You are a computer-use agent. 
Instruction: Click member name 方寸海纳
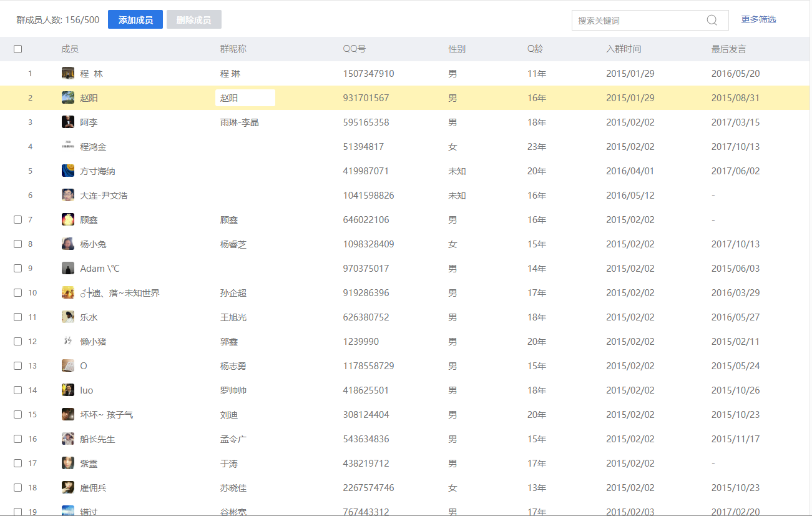(97, 171)
